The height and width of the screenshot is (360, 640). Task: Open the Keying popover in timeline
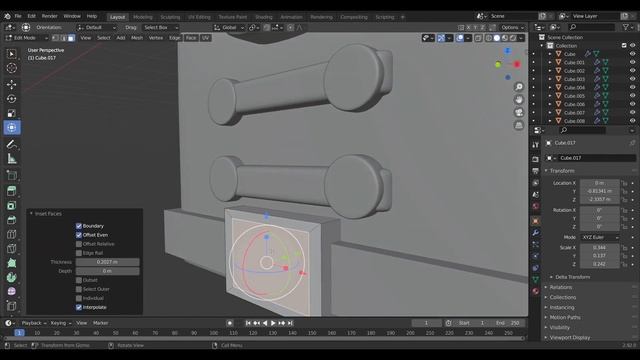[60, 323]
